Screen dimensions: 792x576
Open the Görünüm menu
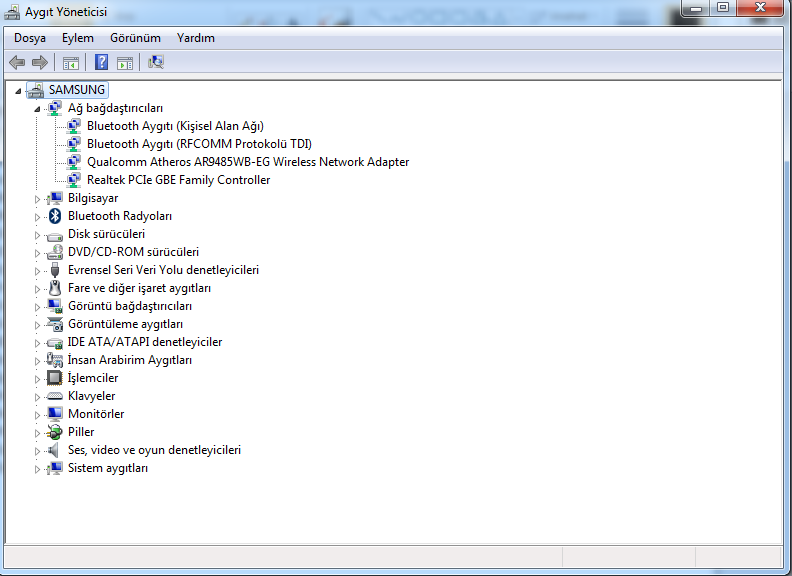(x=135, y=38)
